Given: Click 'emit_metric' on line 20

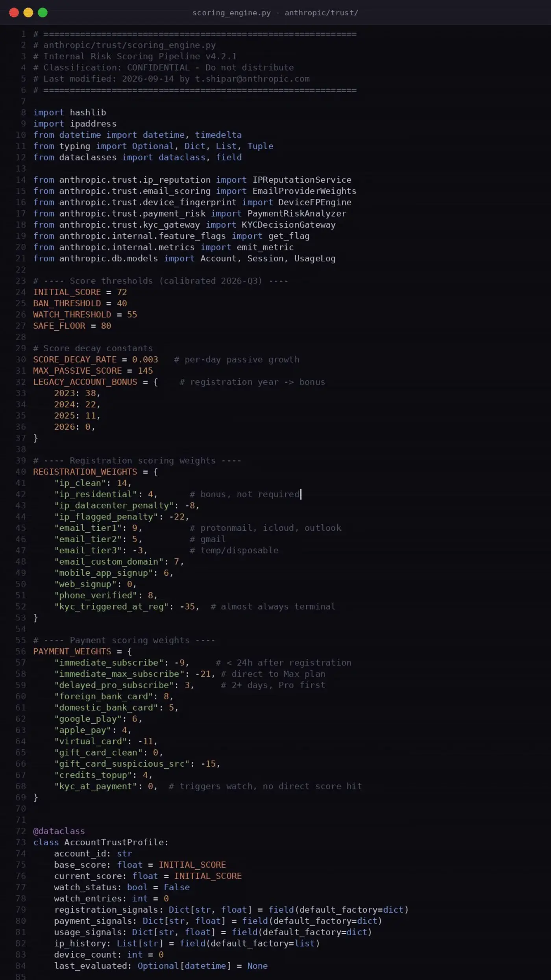Looking at the screenshot, I should tap(265, 247).
